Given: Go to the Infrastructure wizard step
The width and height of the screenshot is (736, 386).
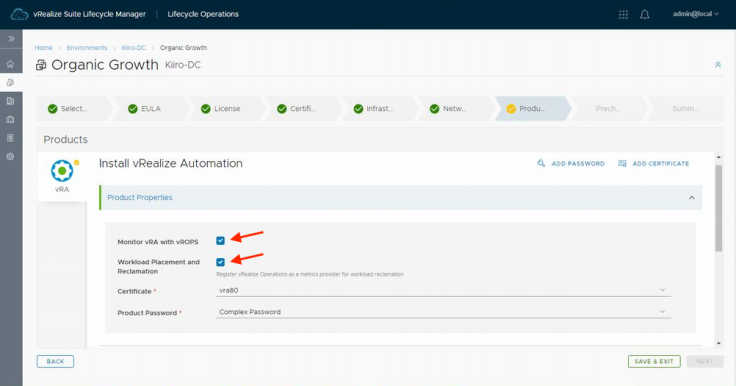Looking at the screenshot, I should tap(379, 108).
